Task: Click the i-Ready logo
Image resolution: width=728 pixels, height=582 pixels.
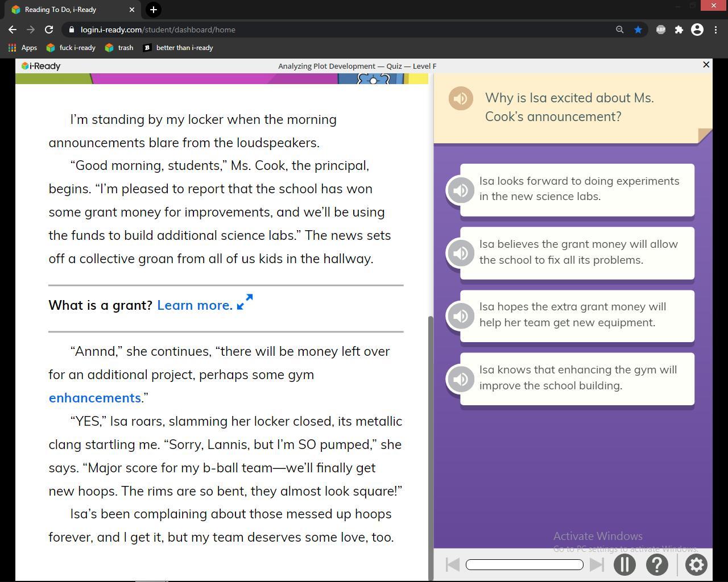Action: [41, 66]
